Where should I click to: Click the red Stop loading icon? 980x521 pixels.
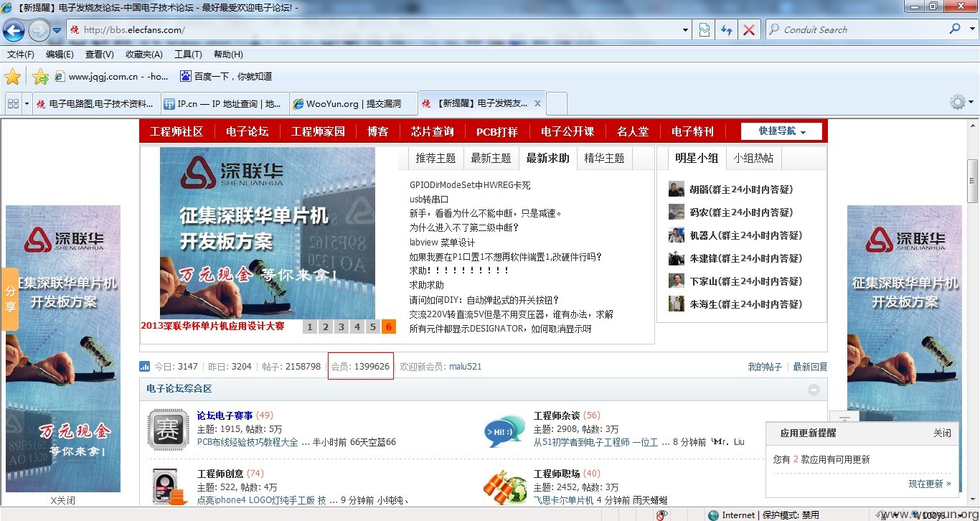749,30
